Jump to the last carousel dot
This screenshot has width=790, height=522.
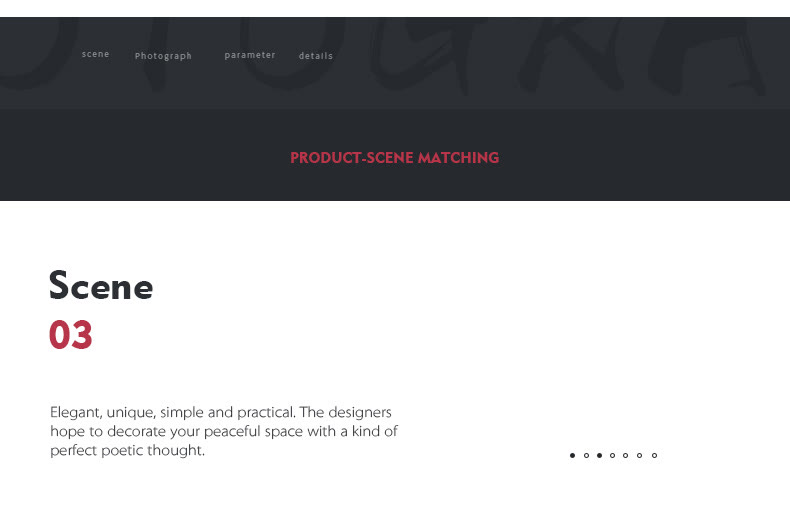[654, 455]
